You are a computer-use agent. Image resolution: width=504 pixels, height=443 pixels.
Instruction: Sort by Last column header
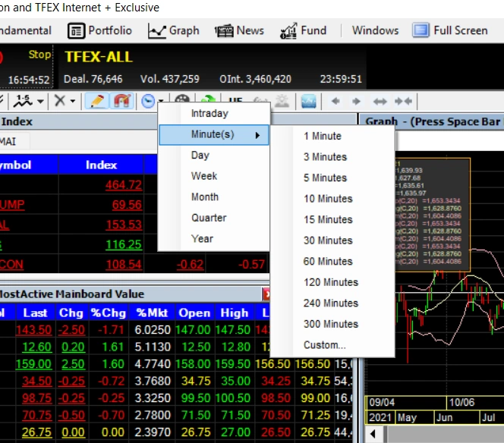pyautogui.click(x=35, y=313)
